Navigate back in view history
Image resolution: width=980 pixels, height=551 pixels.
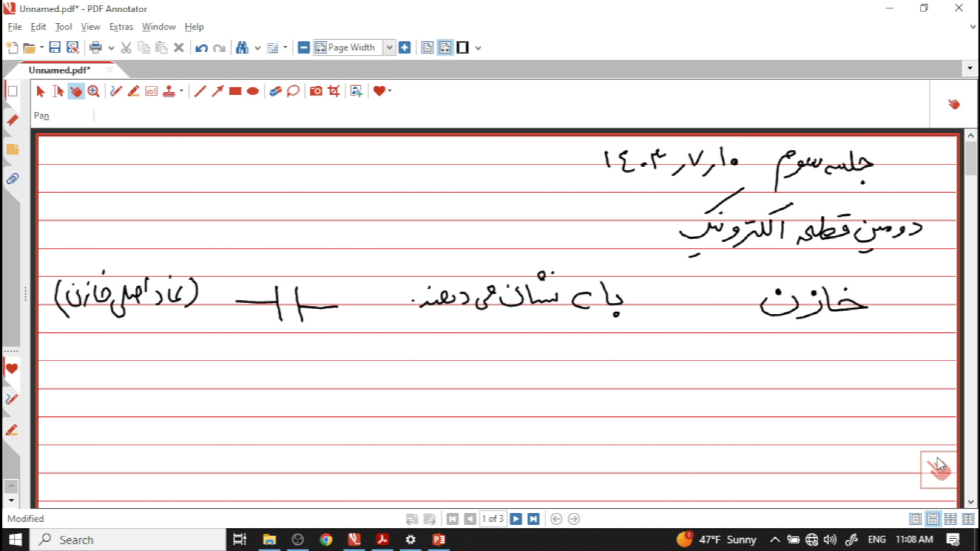(x=556, y=519)
